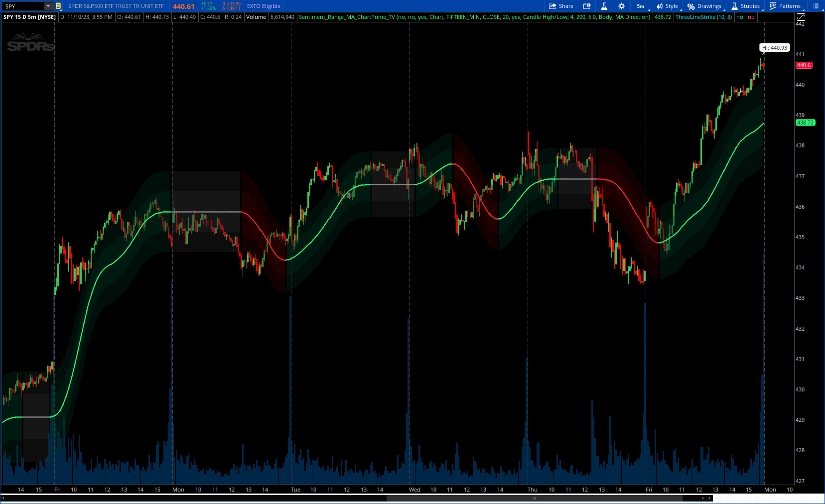Click the faint zoom-out magnifier icon

coord(747,499)
